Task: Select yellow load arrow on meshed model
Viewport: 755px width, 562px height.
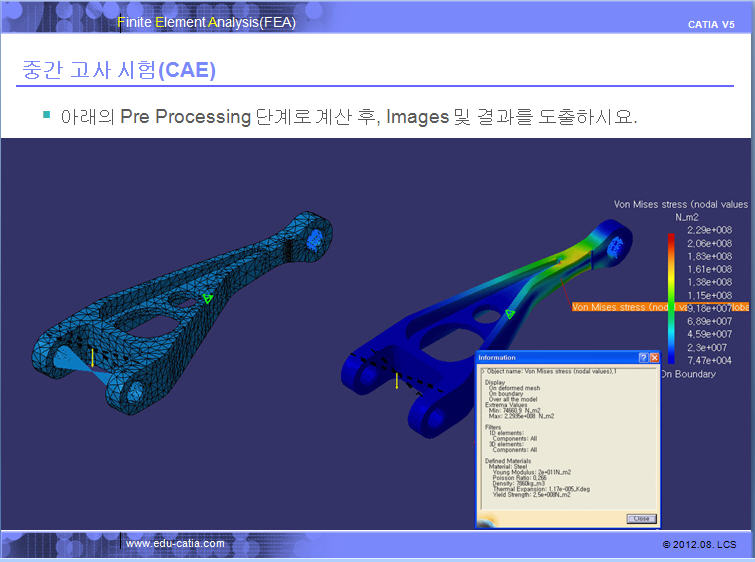Action: (92, 357)
